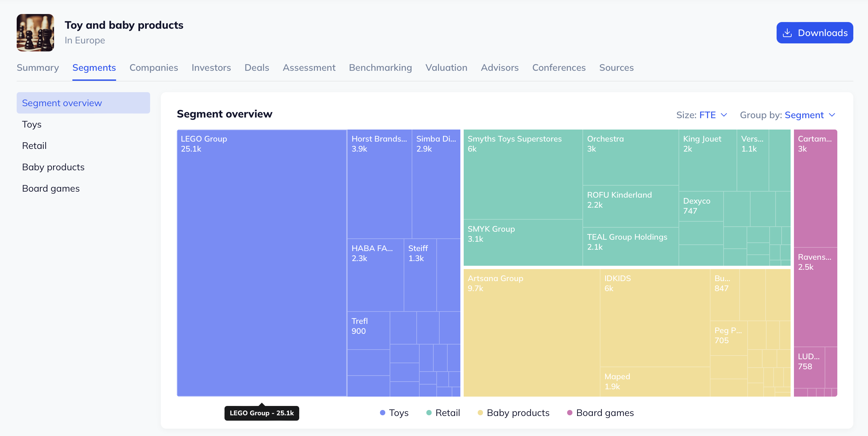Switch to the Benchmarking tab
Screen dimensions: 868x436
[x=380, y=67]
